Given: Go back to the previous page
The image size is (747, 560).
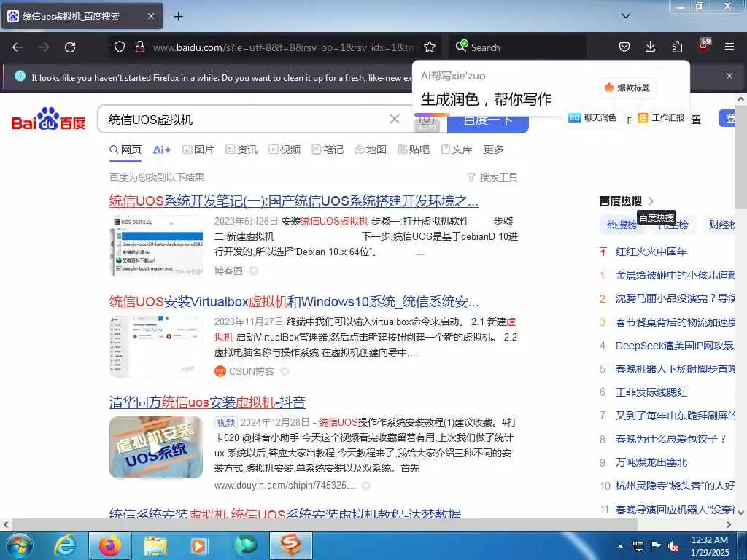Looking at the screenshot, I should (x=18, y=47).
